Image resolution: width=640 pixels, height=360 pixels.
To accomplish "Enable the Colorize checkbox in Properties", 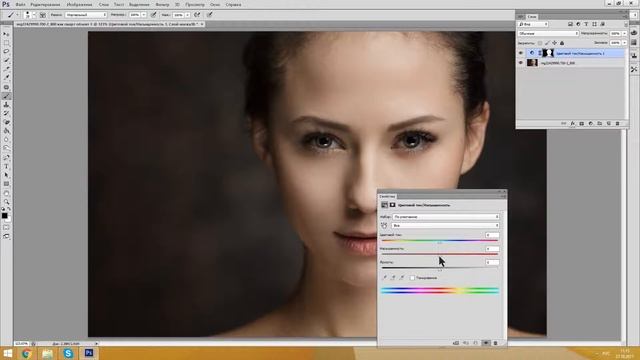I will point(412,278).
